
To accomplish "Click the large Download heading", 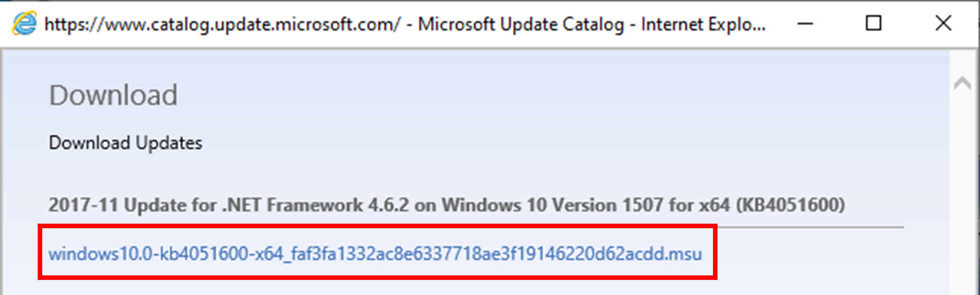I will 113,95.
